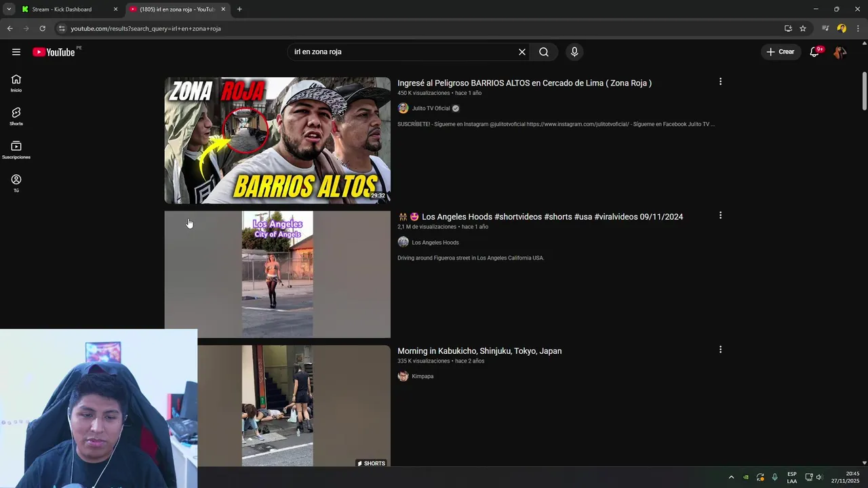Open the tab search dropdown arrow
The width and height of the screenshot is (868, 488).
click(9, 9)
